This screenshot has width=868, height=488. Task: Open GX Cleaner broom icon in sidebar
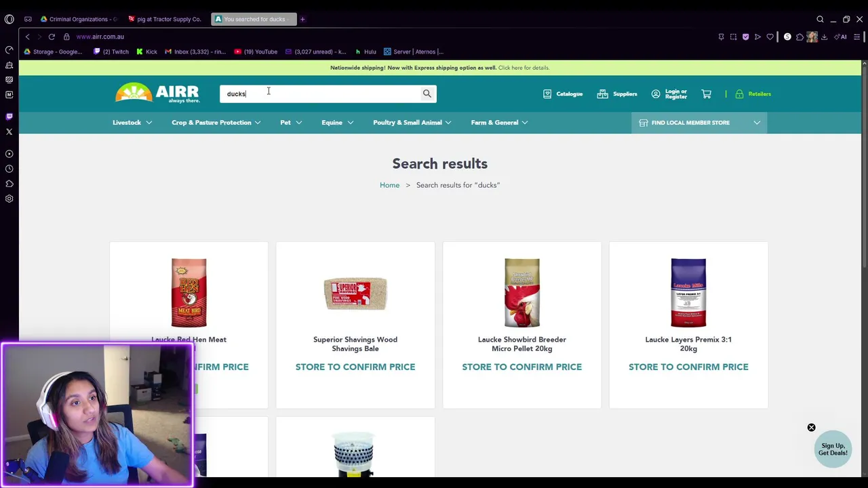coord(9,65)
